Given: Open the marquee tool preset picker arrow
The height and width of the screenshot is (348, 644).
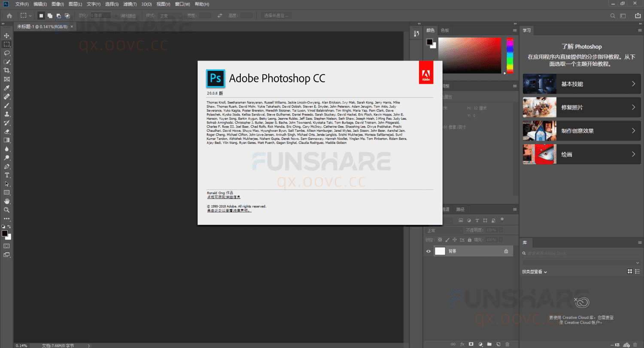Looking at the screenshot, I should [x=30, y=15].
